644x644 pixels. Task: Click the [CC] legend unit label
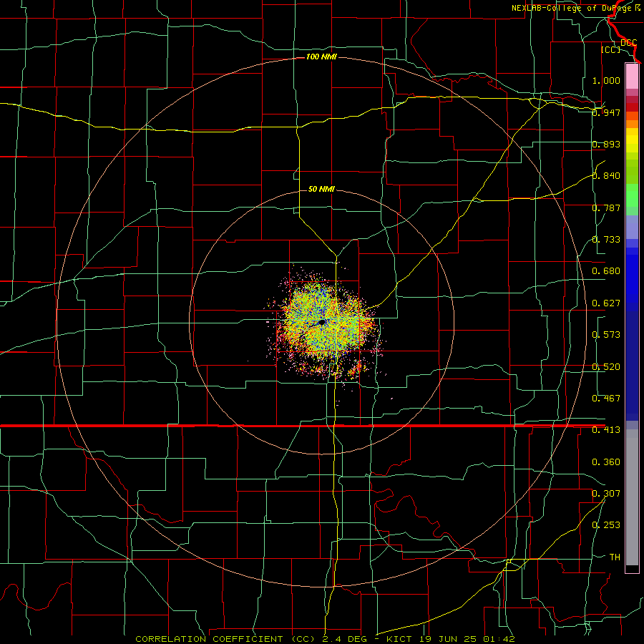[x=611, y=49]
